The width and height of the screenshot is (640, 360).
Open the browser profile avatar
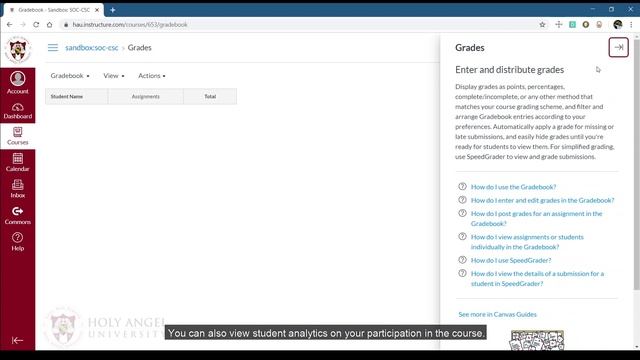click(618, 24)
